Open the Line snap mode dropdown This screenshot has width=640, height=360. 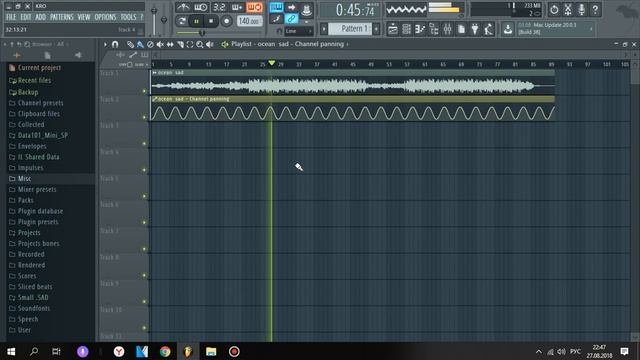[298, 31]
